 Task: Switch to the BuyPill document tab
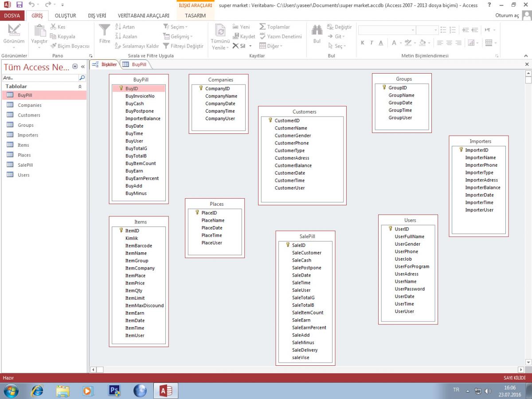[138, 65]
